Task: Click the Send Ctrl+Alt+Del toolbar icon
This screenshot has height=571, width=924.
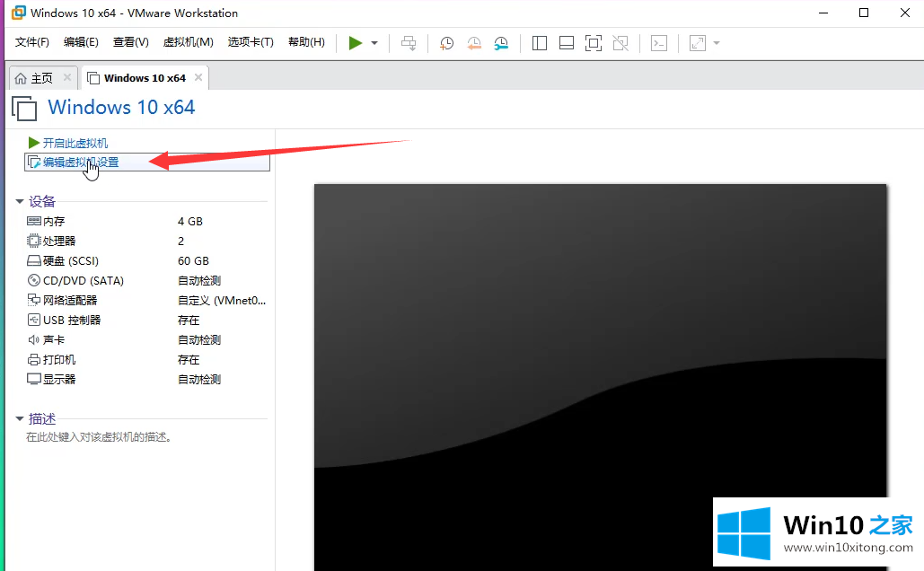Action: point(409,43)
